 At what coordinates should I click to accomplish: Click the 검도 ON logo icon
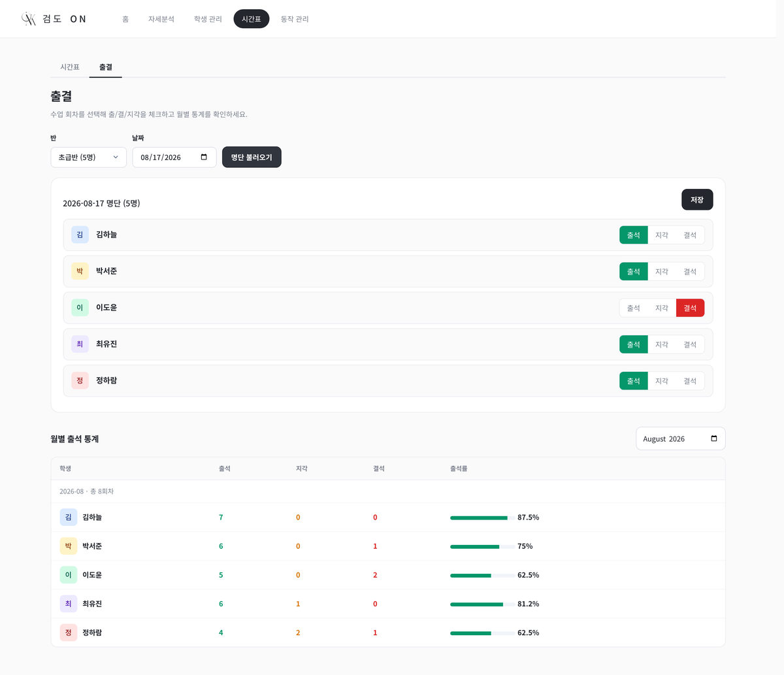(x=29, y=19)
